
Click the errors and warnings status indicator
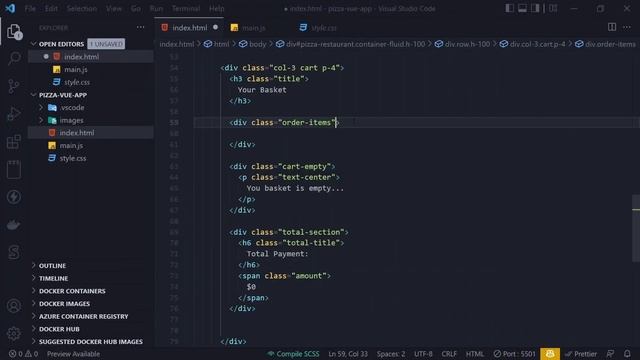[23, 354]
